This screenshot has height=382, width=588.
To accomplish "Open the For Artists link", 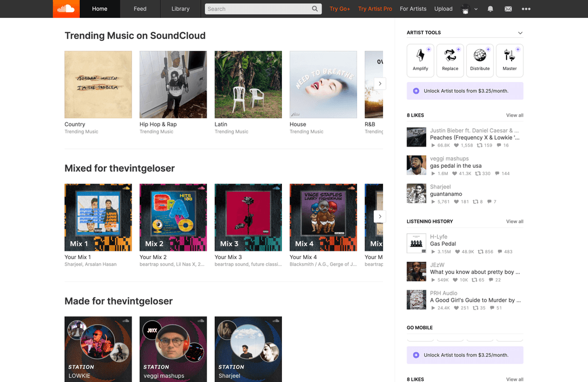I will point(413,9).
